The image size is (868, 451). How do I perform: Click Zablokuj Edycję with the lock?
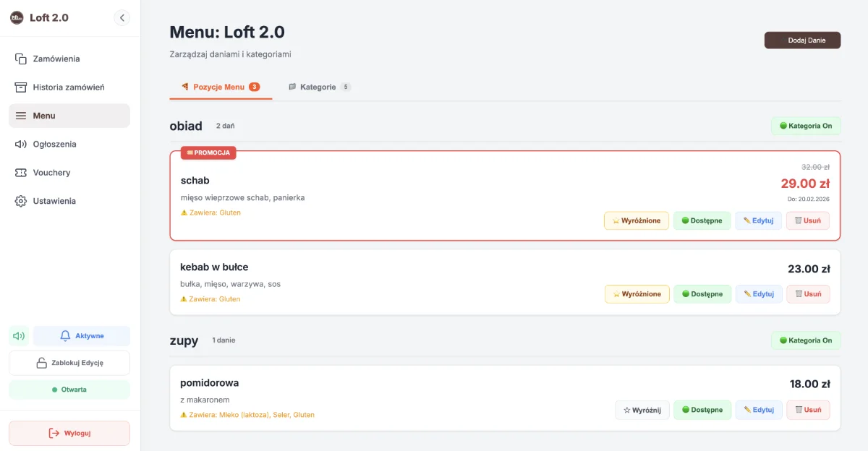coord(69,362)
